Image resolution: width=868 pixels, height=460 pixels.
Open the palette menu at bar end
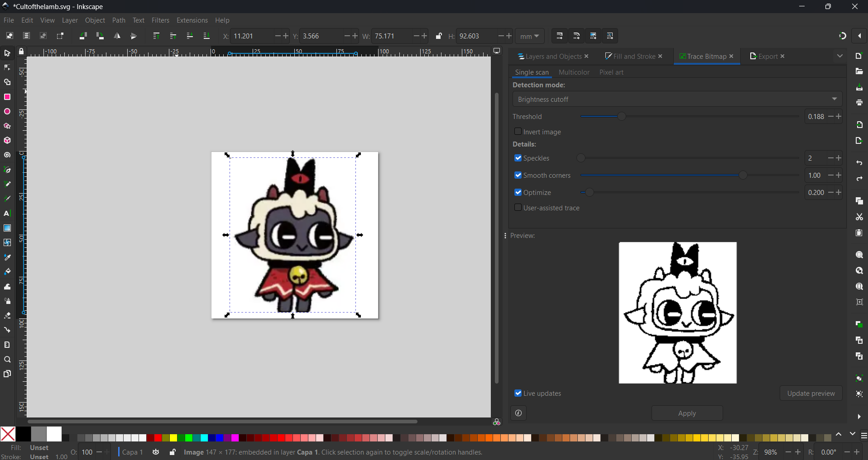(x=864, y=436)
